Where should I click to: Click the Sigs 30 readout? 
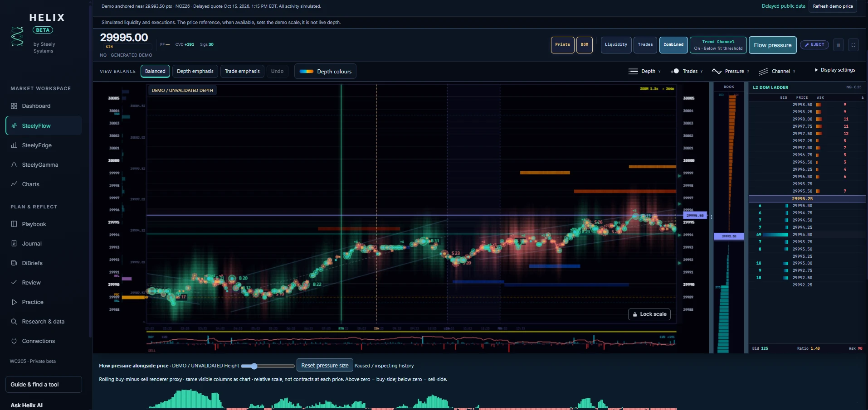click(207, 44)
